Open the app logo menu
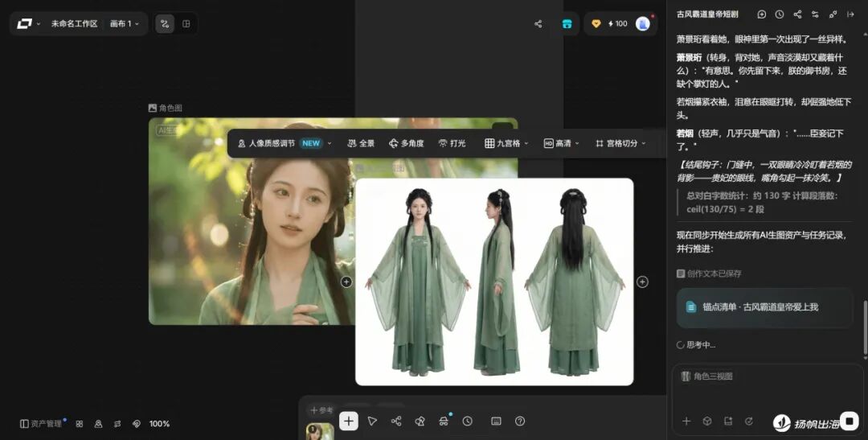 click(x=29, y=24)
